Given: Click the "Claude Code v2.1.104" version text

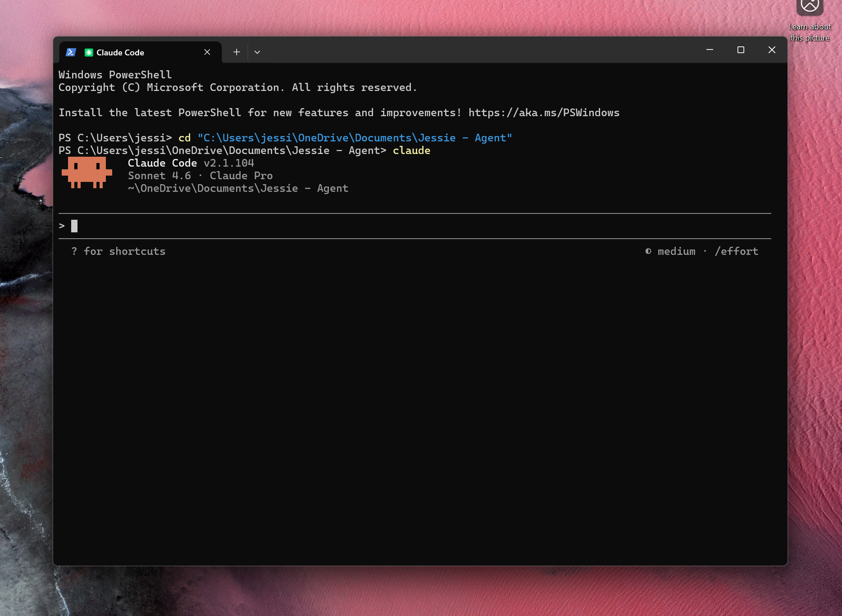Looking at the screenshot, I should click(x=191, y=163).
